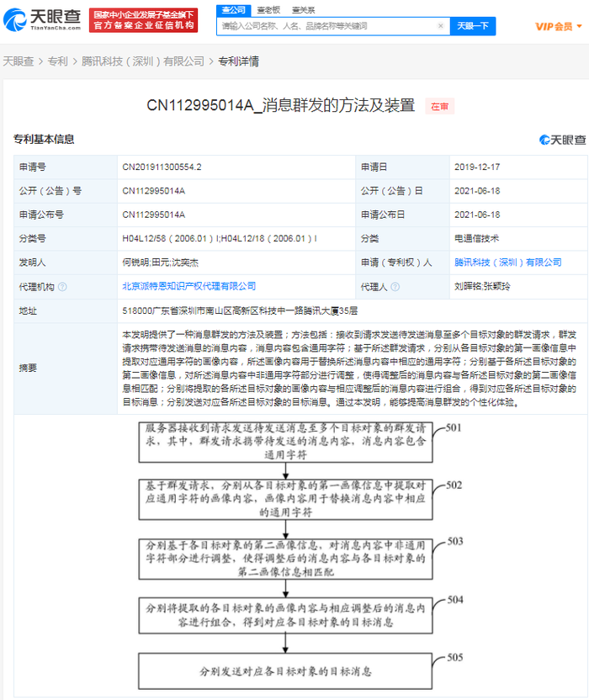This screenshot has width=589, height=700.
Task: Click the 专利详情 breadcrumb item
Action: (x=238, y=61)
